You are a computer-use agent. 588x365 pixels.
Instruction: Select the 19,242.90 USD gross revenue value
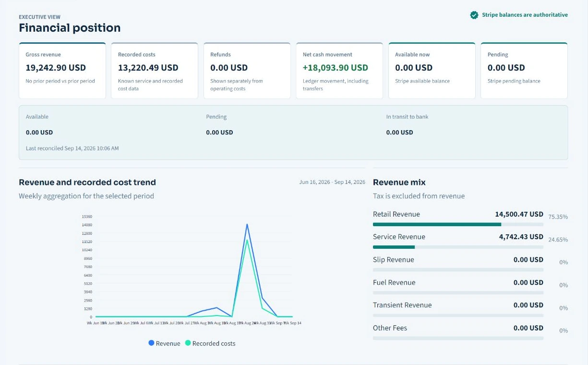[x=56, y=68]
